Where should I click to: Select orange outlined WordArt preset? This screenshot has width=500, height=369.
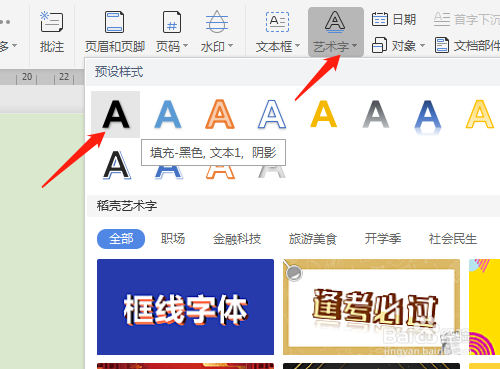[220, 114]
